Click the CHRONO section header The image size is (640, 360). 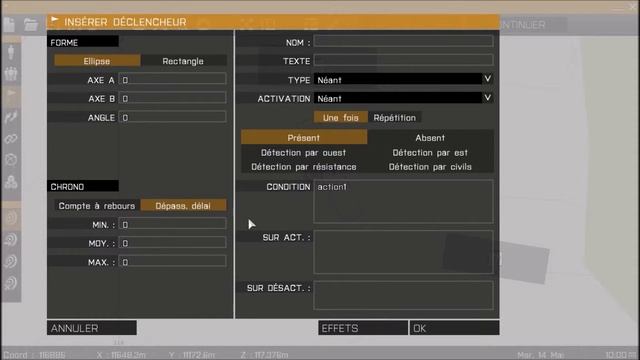(x=83, y=186)
